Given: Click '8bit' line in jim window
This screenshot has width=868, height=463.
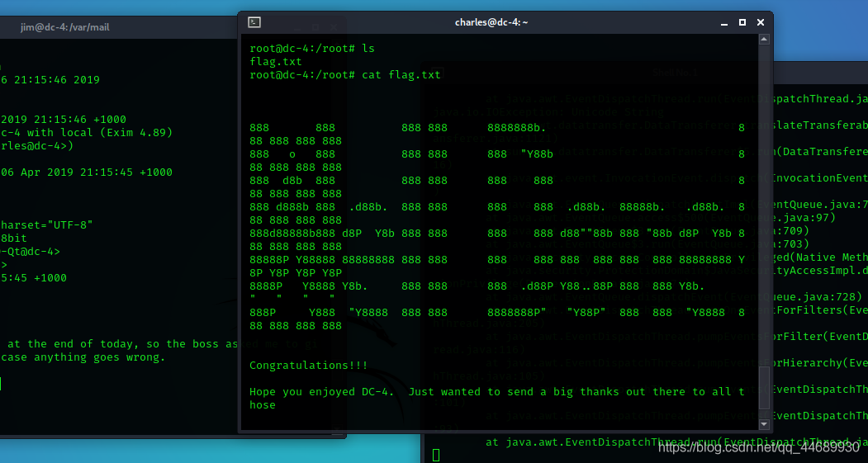Looking at the screenshot, I should click(x=13, y=239).
